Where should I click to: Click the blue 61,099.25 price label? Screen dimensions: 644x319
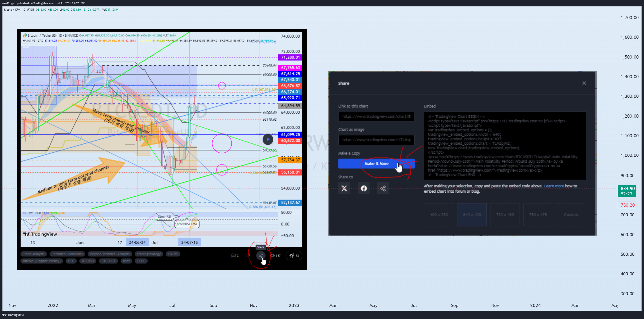(290, 135)
